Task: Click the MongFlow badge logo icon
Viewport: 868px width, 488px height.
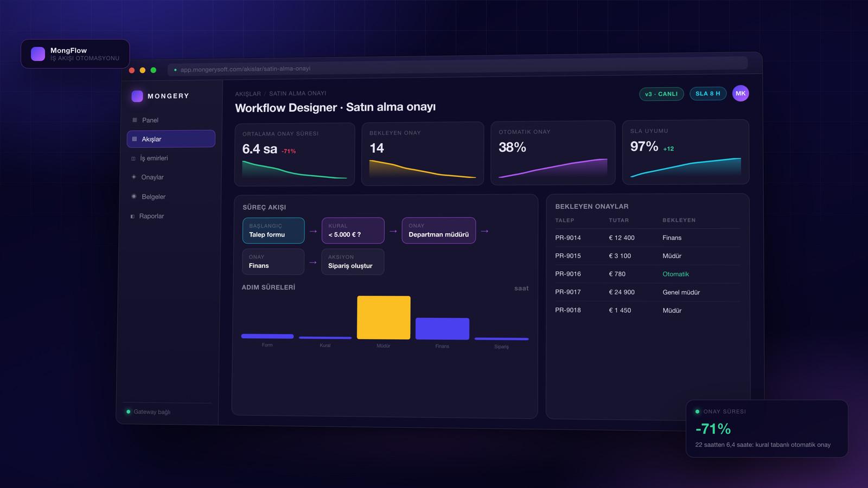Action: click(38, 54)
